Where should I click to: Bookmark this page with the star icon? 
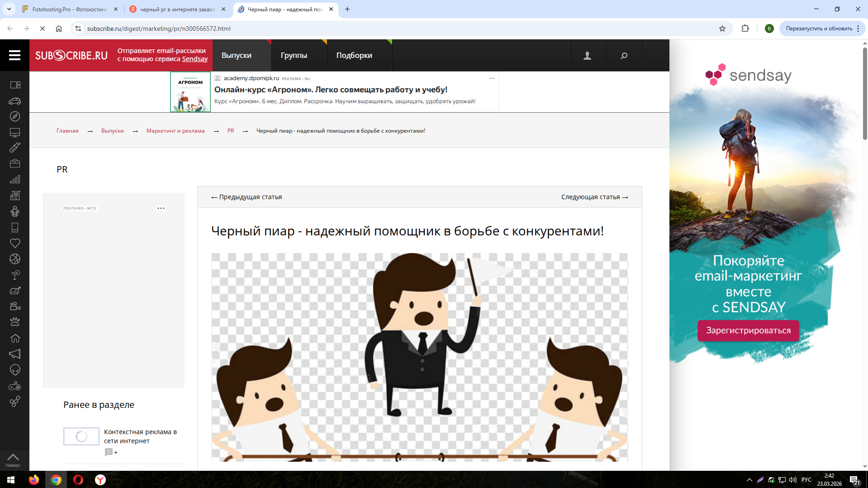click(x=722, y=29)
